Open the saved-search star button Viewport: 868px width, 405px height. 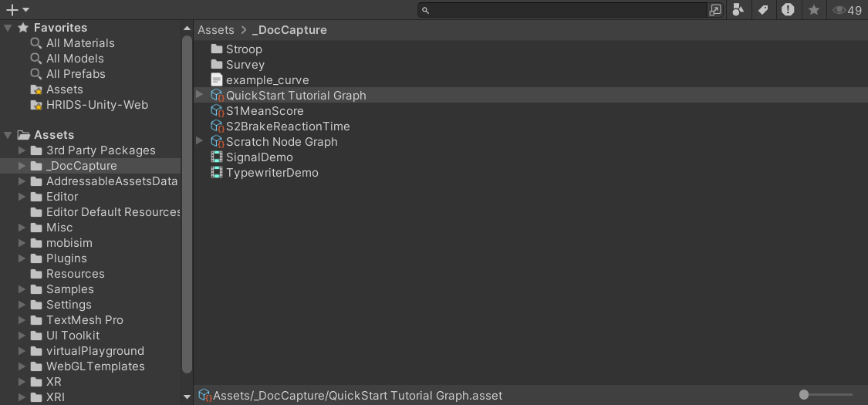coord(814,9)
